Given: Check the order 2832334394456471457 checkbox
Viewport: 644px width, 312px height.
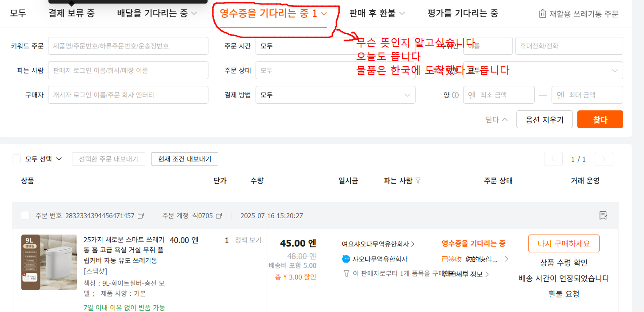Looking at the screenshot, I should pos(25,216).
